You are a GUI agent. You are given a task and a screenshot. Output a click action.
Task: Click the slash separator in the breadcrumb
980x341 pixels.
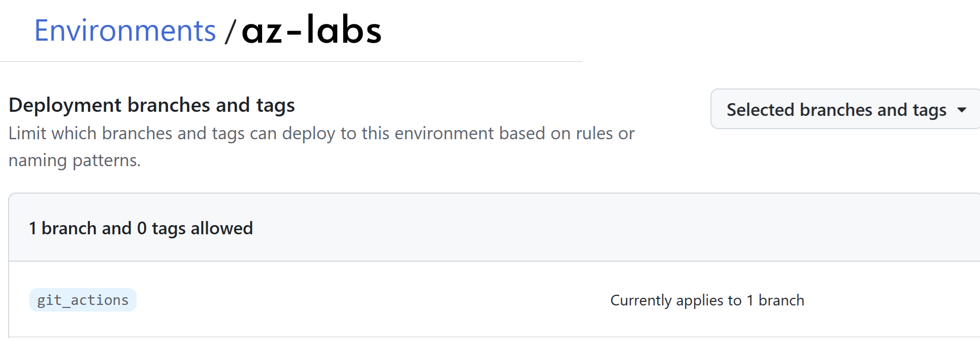[x=230, y=32]
